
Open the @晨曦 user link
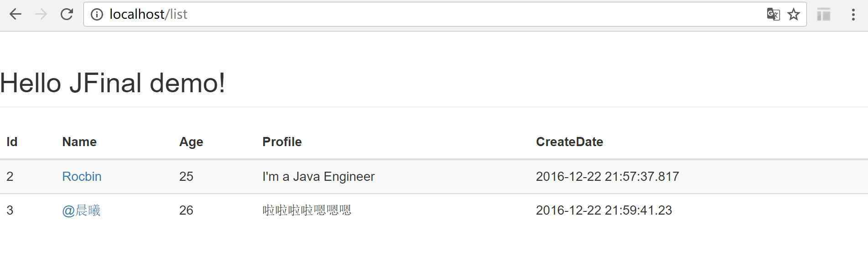tap(81, 210)
